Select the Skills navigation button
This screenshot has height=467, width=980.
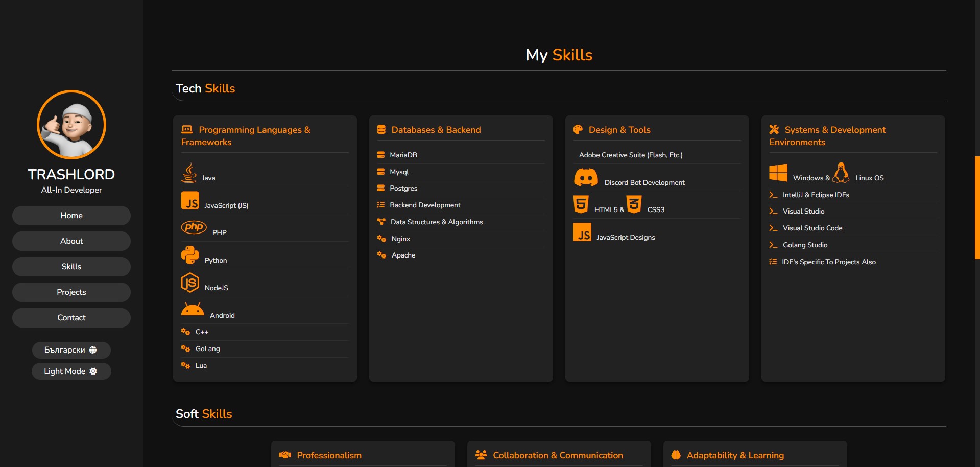coord(71,267)
